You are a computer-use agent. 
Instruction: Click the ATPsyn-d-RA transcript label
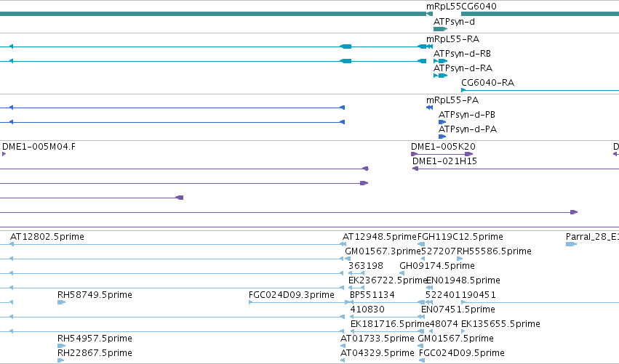(463, 68)
